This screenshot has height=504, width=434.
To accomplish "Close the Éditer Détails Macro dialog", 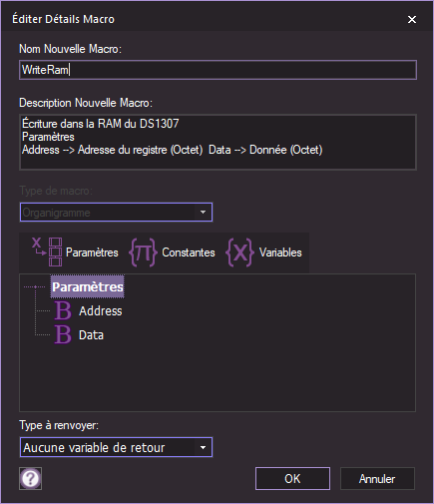I will click(412, 20).
